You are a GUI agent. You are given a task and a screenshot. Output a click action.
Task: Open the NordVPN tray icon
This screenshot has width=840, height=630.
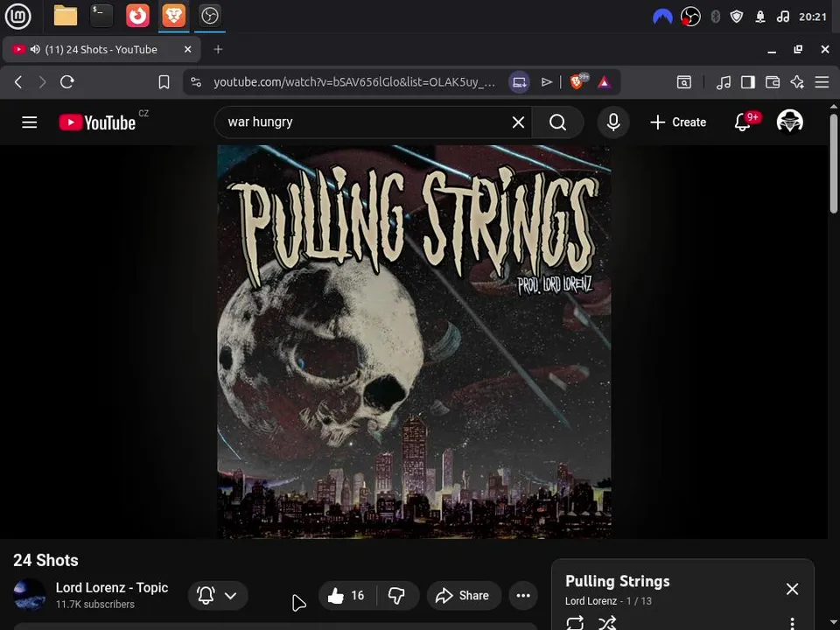[x=662, y=17]
